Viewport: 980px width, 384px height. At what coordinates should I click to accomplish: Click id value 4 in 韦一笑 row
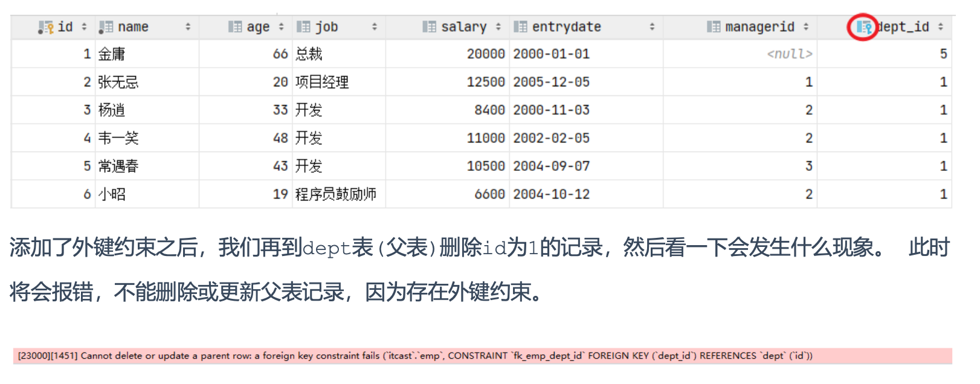tap(87, 138)
